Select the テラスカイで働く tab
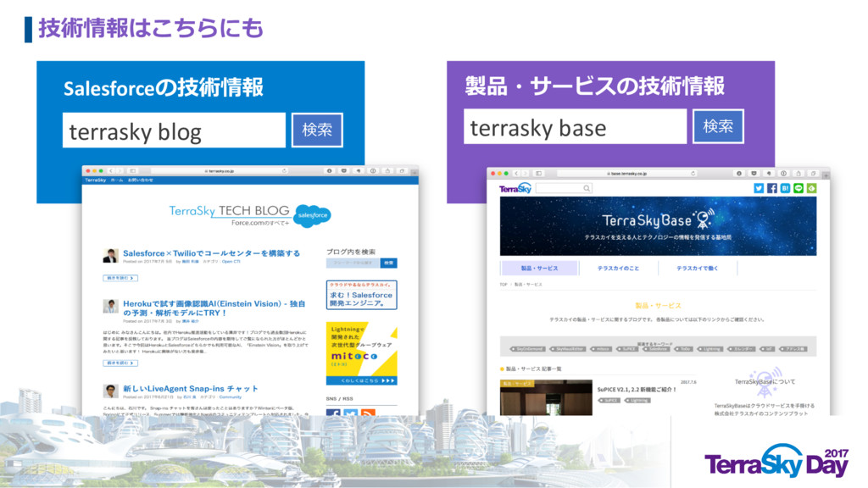 [x=698, y=268]
